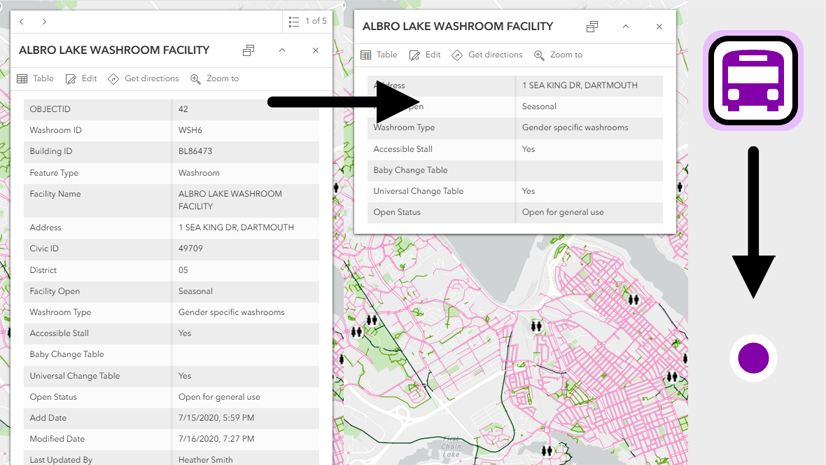Select OBJECTID value 42
Image resolution: width=826 pixels, height=465 pixels.
click(183, 109)
